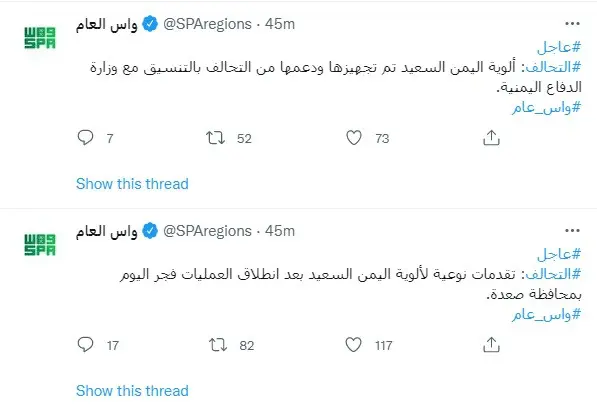Share the second tweet via share icon
This screenshot has width=597, height=415.
(491, 345)
